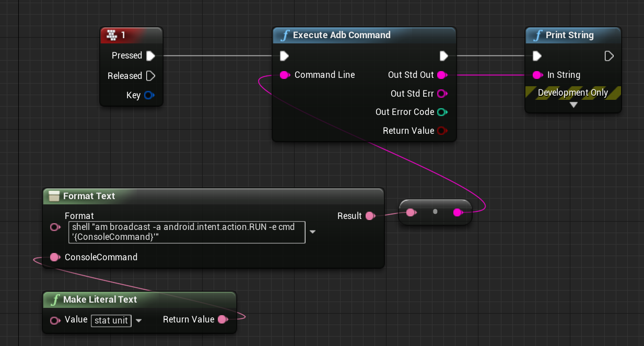Expand the Print String advanced options
The width and height of the screenshot is (644, 346).
coord(573,105)
